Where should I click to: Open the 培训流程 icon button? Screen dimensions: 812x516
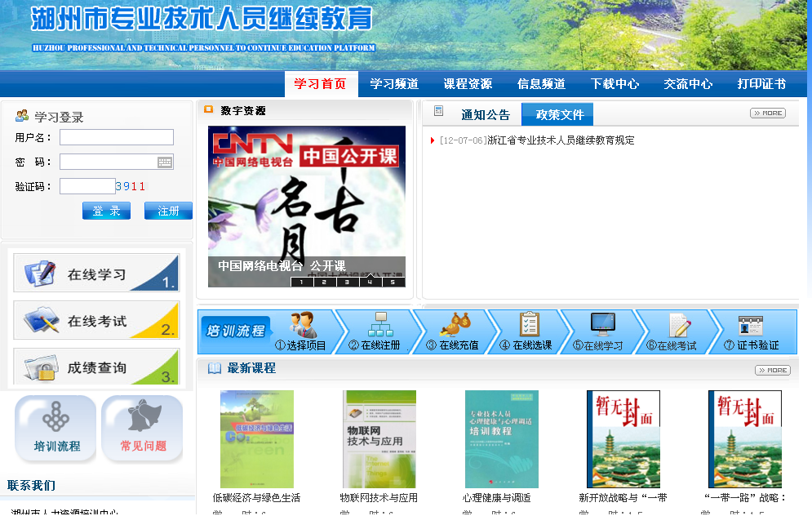(56, 428)
